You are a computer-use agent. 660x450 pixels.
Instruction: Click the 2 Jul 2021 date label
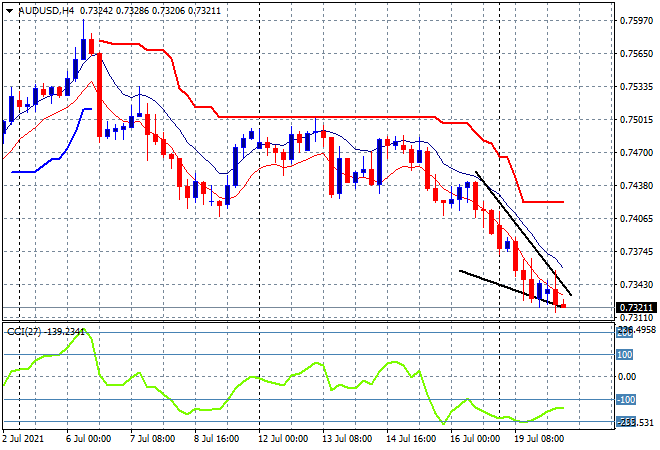[23, 439]
